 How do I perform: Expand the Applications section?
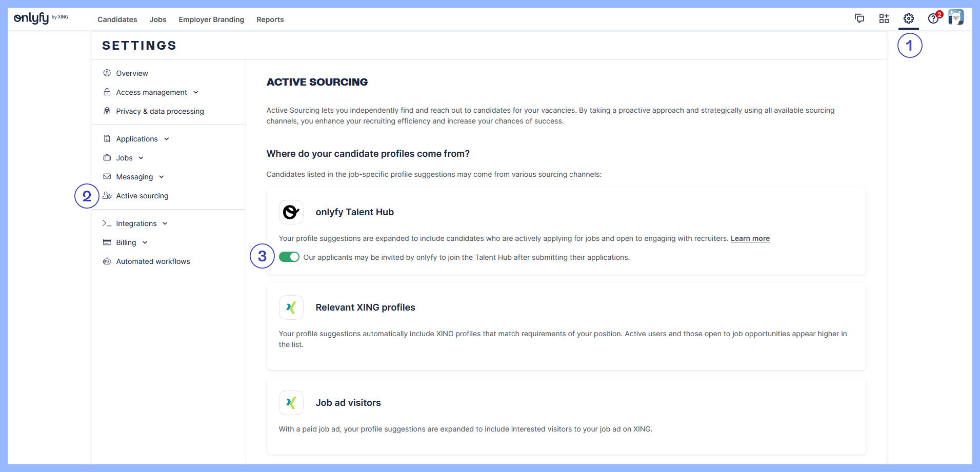pyautogui.click(x=136, y=138)
